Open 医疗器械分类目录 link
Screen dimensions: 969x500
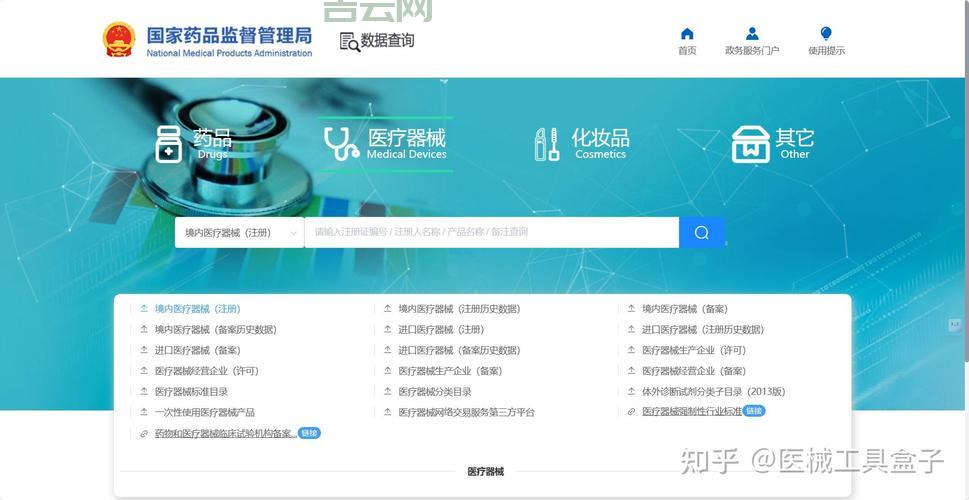pos(435,391)
